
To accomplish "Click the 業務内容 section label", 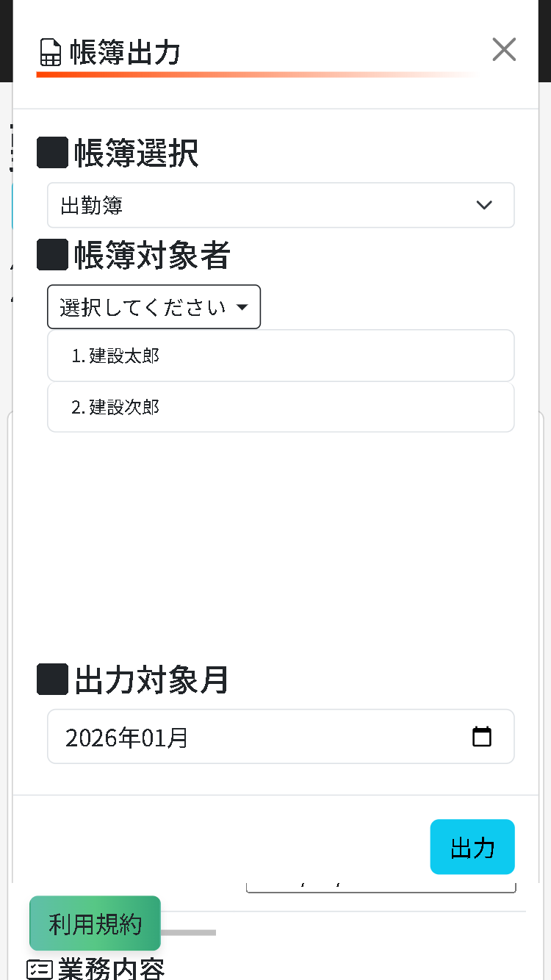I will pos(110,969).
